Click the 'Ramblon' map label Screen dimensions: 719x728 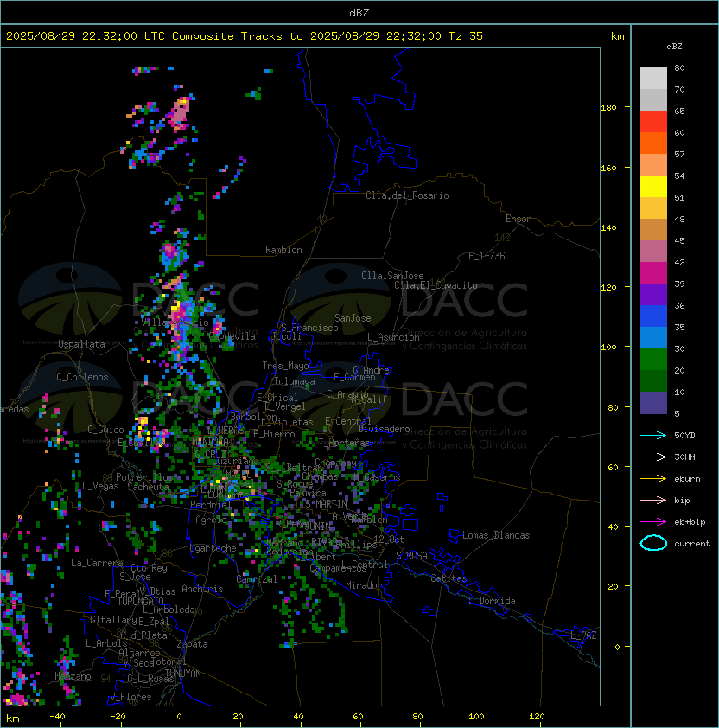pos(283,250)
